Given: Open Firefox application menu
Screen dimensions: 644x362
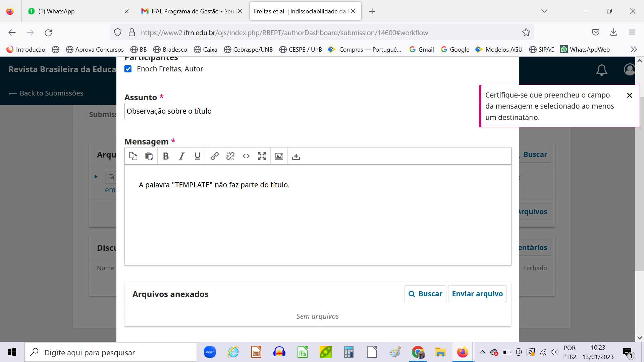Looking at the screenshot, I should click(x=632, y=33).
